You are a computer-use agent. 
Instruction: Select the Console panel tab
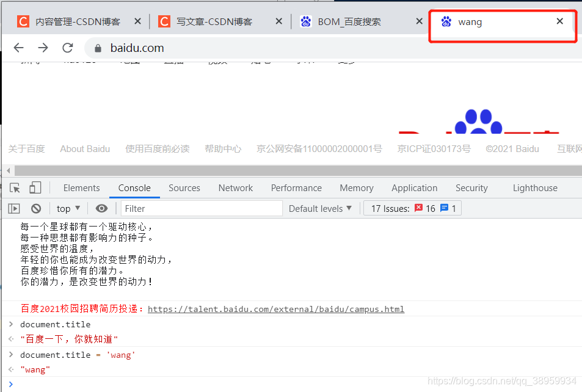pos(134,188)
